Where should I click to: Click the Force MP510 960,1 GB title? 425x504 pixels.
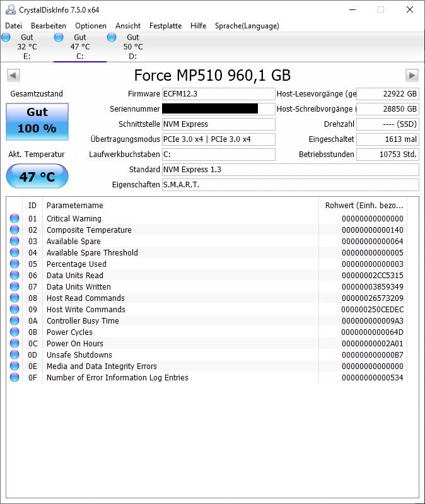212,76
